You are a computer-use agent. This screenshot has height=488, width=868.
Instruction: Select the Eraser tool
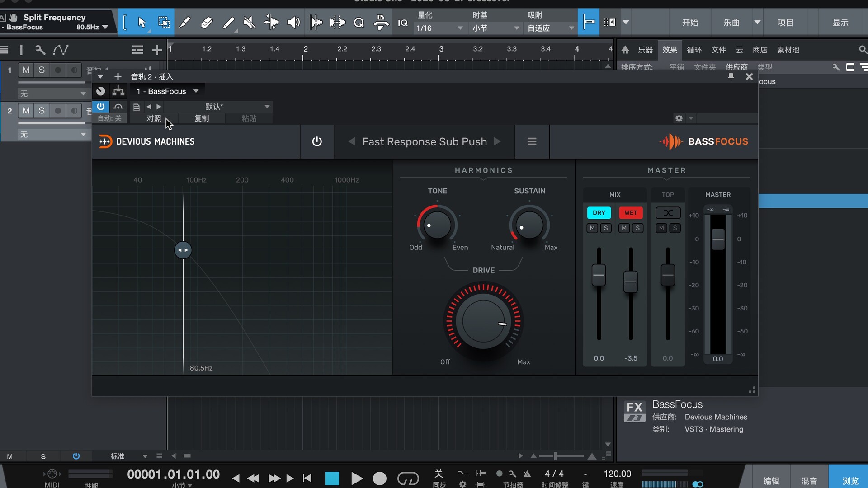[207, 22]
